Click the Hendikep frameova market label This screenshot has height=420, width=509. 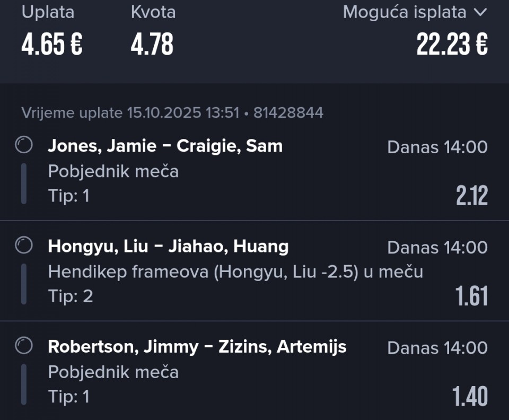coord(235,272)
